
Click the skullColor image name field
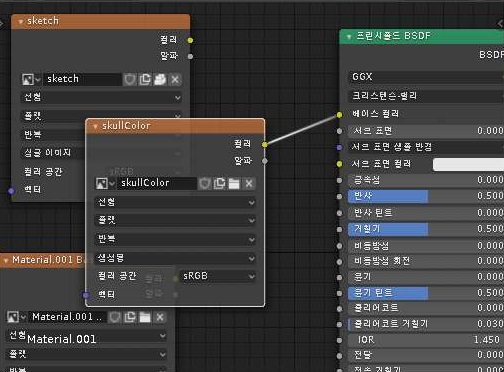coord(157,183)
